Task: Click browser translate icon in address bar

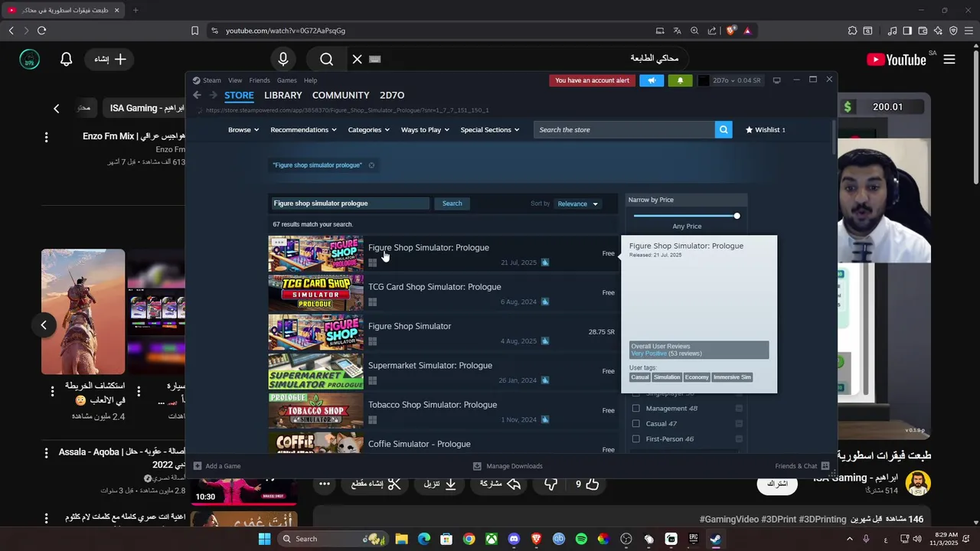Action: (677, 31)
